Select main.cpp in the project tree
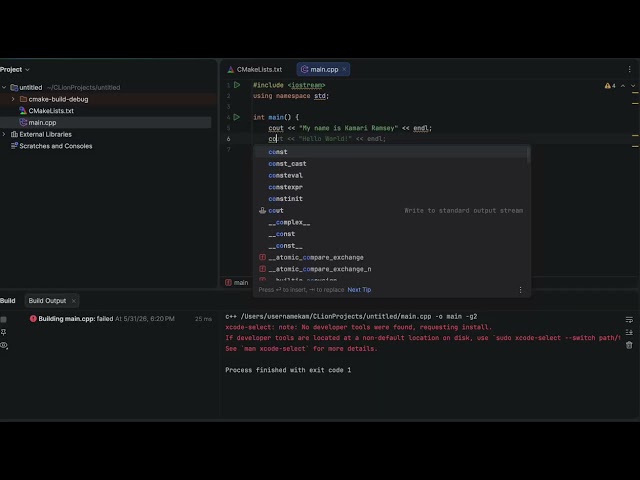This screenshot has height=480, width=640. point(42,122)
